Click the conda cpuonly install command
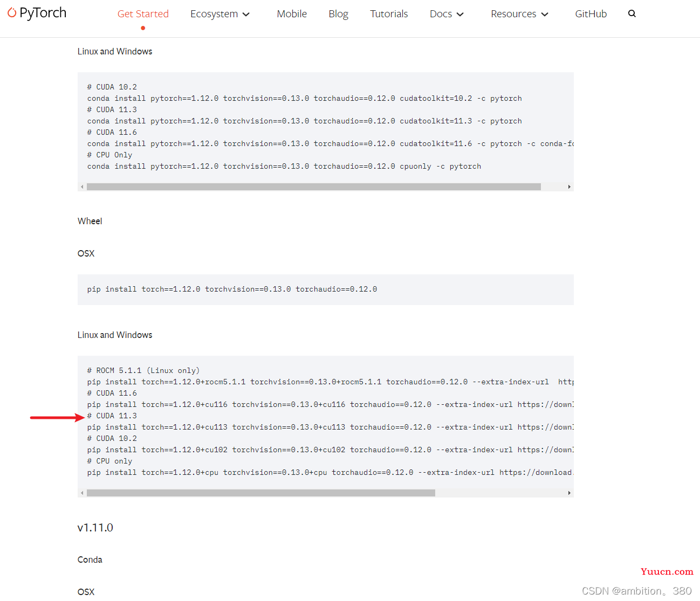This screenshot has width=700, height=601. coord(284,167)
